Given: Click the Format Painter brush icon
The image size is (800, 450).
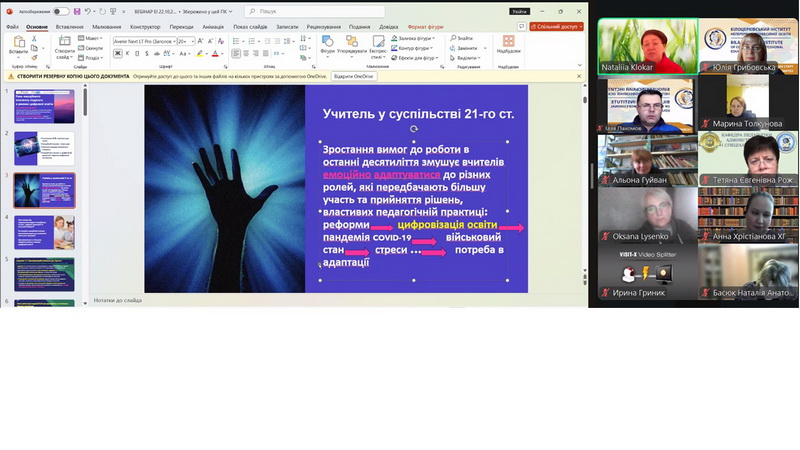Looking at the screenshot, I should point(34,57).
